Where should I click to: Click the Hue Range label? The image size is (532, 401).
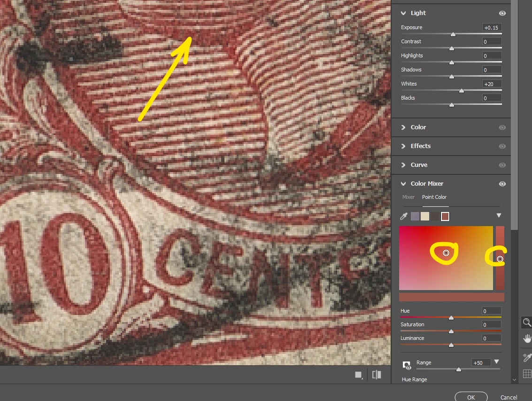coord(414,379)
